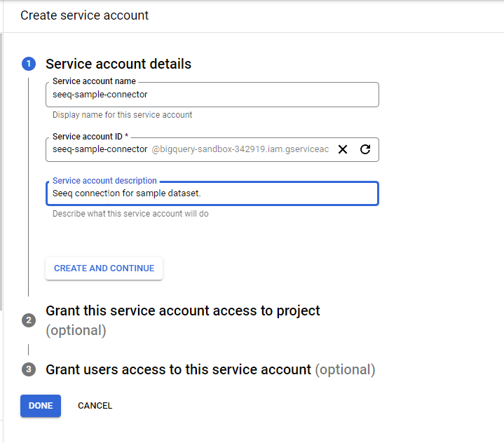Screen dimensions: 504x443
Task: Cancel the service account creation
Action: [x=95, y=406]
